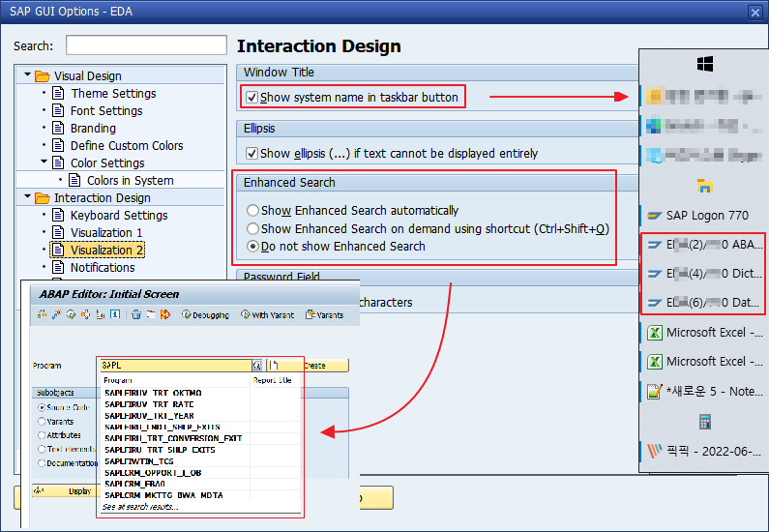Click the Check icon in ABAP Editor toolbar
Viewport: 769px width, 532px height.
point(43,314)
